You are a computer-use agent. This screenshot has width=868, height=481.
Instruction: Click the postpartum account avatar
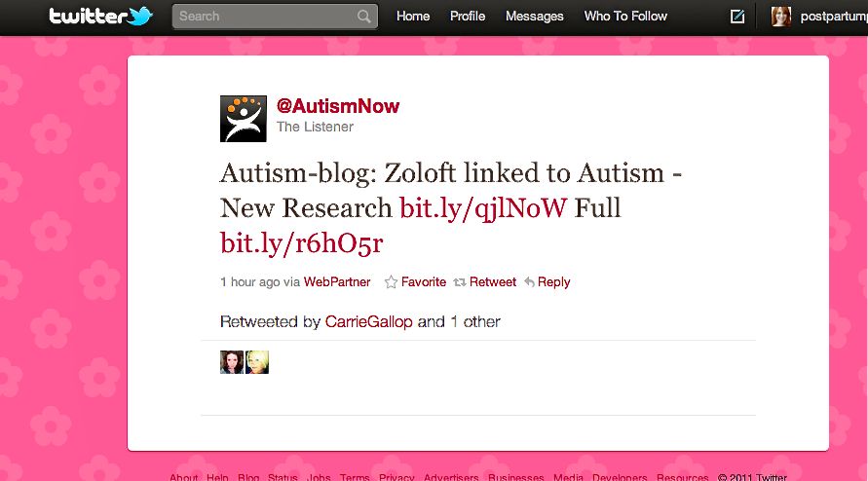pos(781,17)
